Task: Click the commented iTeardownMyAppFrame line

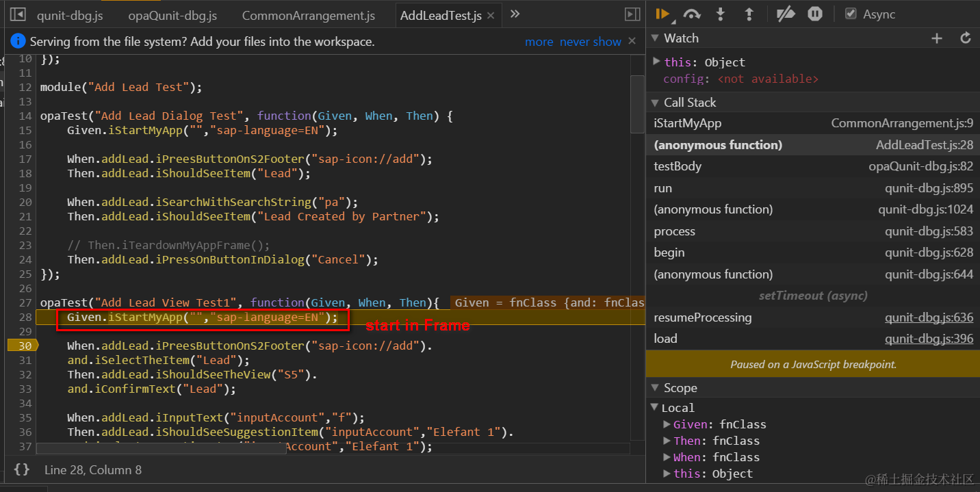Action: tap(168, 245)
